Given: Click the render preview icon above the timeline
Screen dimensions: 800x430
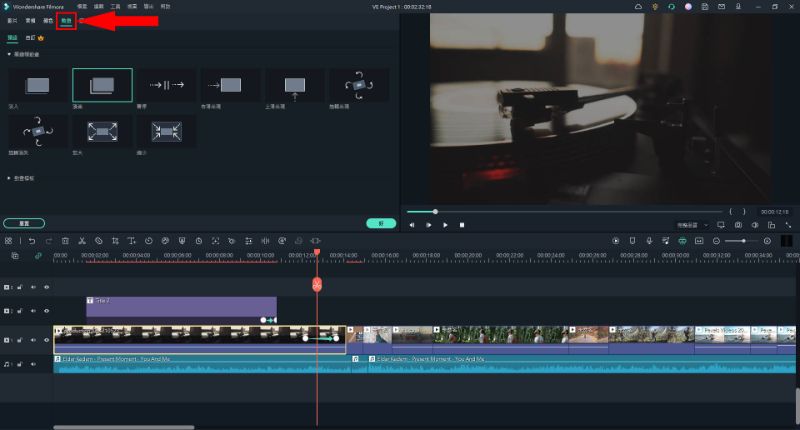Looking at the screenshot, I should (616, 241).
